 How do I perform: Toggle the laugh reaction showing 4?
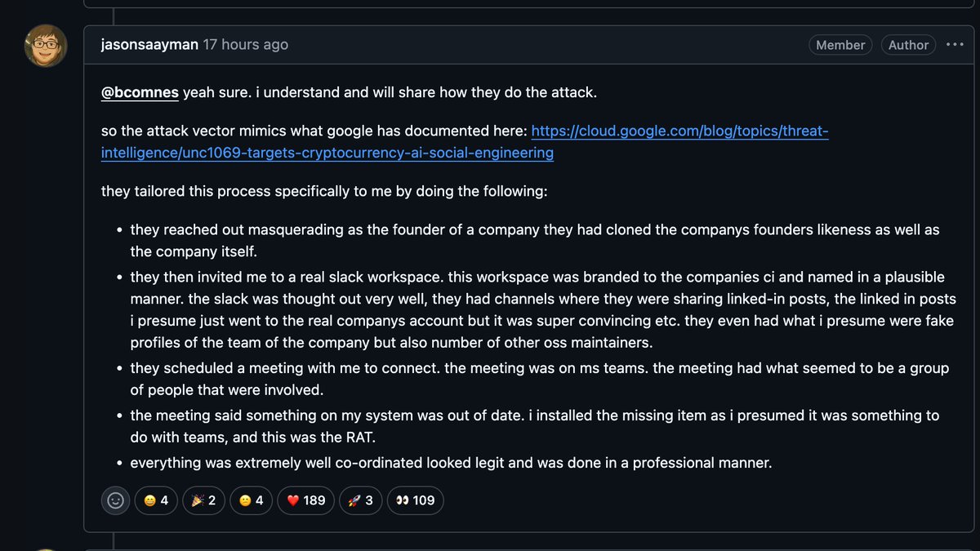(156, 500)
